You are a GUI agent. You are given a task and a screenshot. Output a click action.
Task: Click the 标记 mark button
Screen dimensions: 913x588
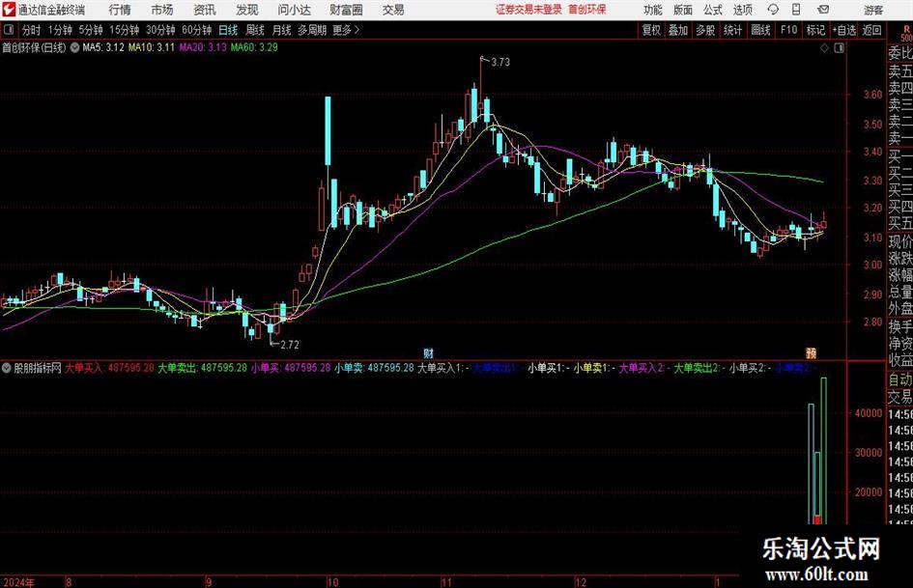tap(815, 30)
